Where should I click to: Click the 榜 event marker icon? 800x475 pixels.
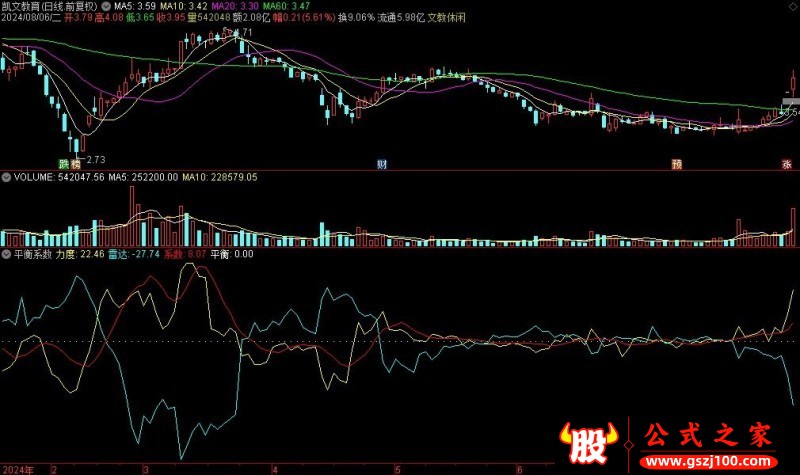pos(76,164)
